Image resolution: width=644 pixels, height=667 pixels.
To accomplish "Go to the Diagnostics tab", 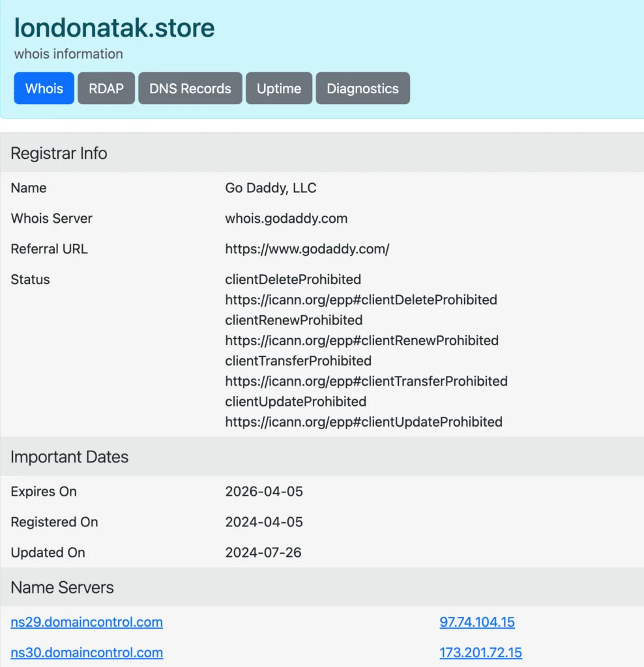I will 362,88.
